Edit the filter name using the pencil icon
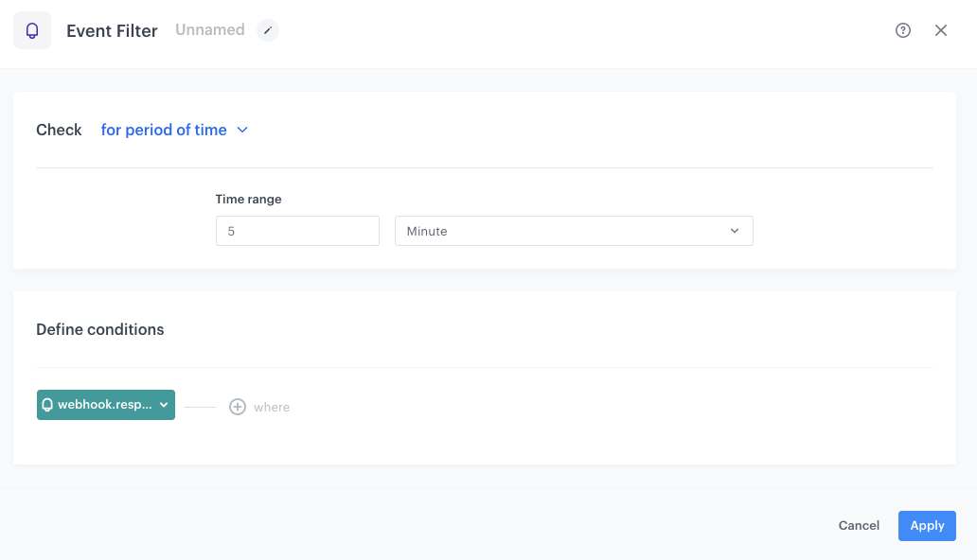Viewport: 977px width, 560px height. click(x=267, y=29)
